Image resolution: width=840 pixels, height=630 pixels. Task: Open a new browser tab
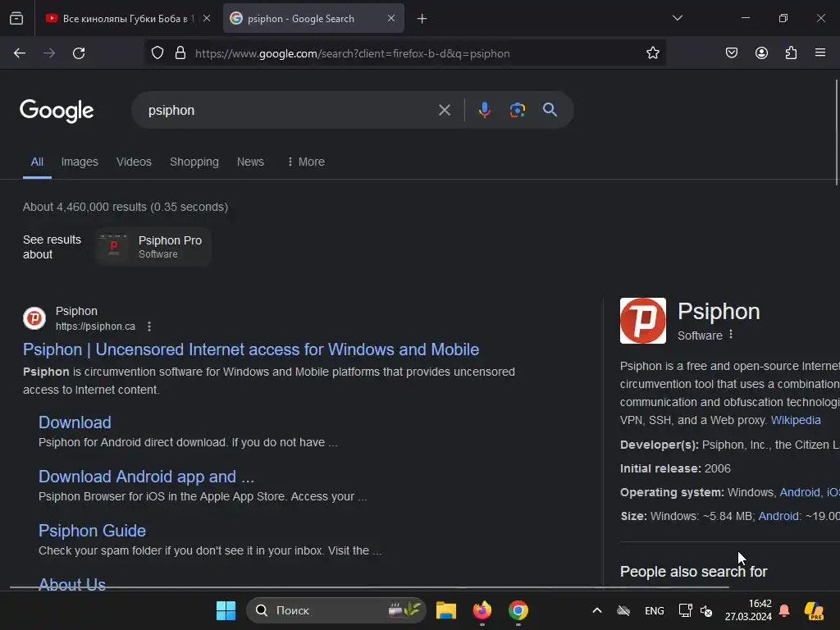422,18
